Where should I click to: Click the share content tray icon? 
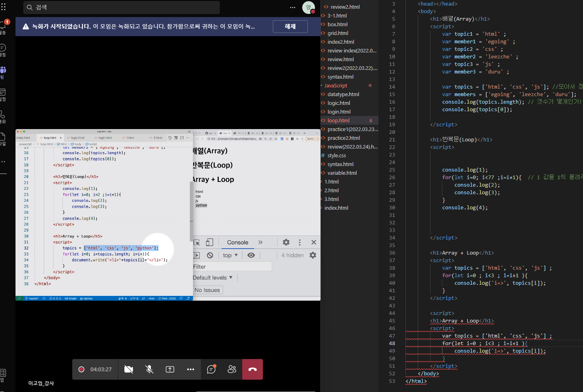tap(170, 369)
